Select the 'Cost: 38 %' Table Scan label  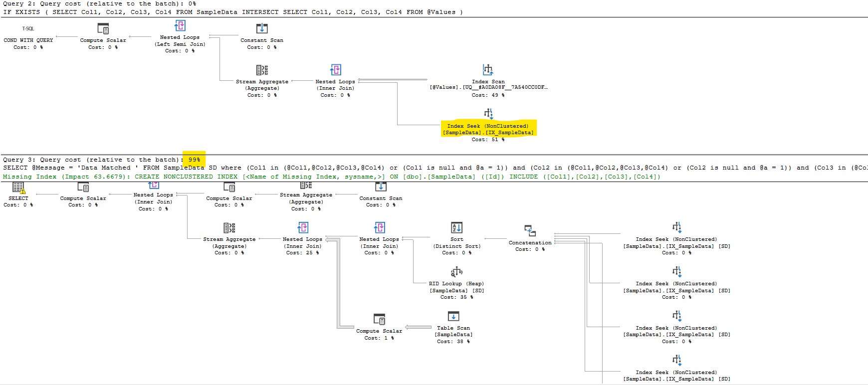tap(453, 342)
